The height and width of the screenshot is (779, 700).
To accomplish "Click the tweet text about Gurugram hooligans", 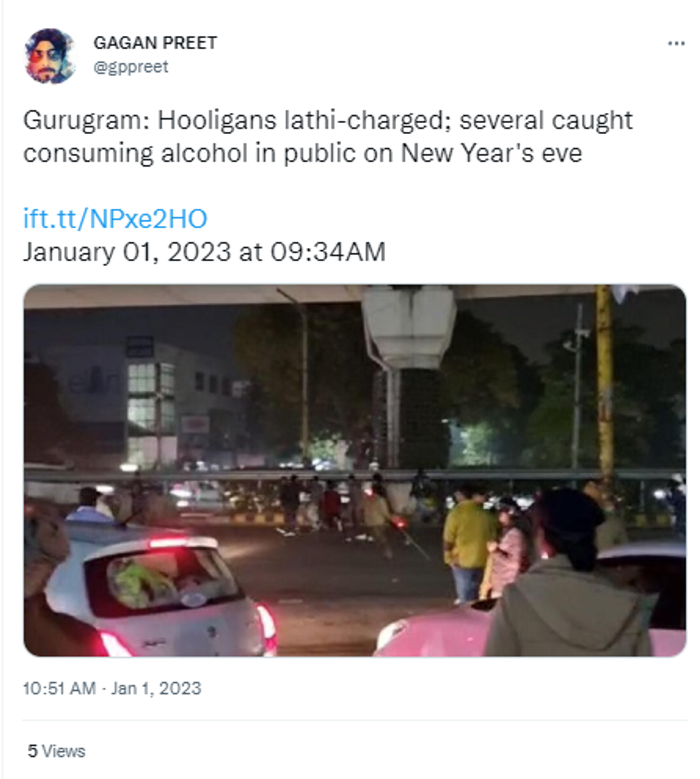I will pyautogui.click(x=328, y=136).
